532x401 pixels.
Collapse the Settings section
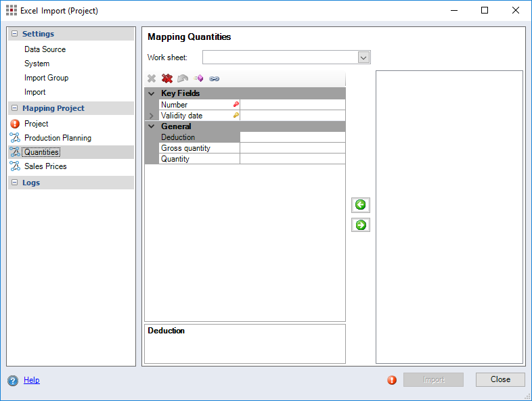tap(15, 34)
